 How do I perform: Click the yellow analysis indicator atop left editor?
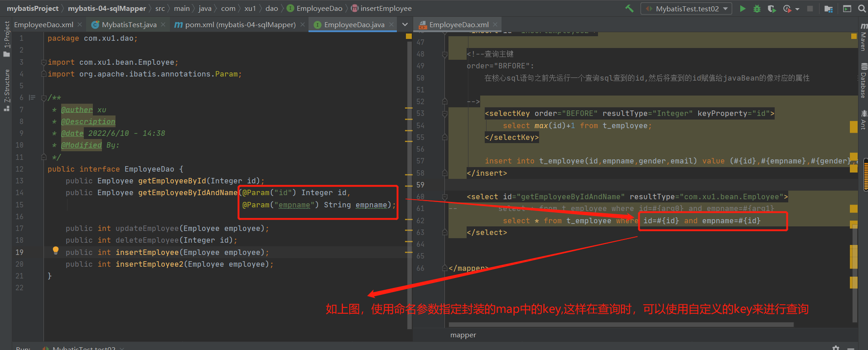point(409,36)
